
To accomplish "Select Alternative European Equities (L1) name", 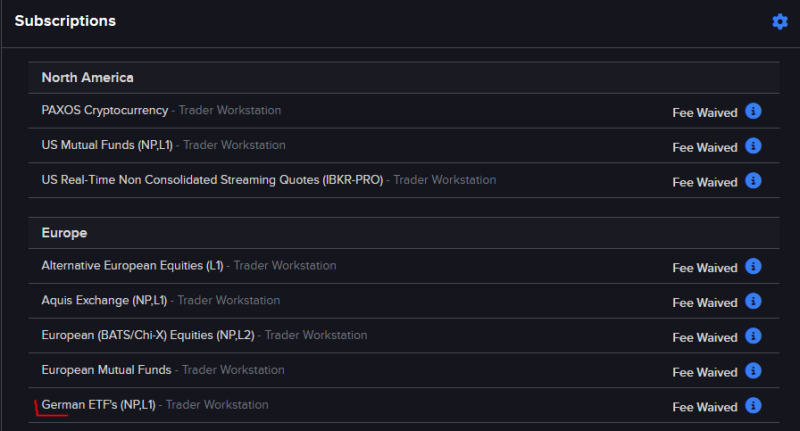I will click(x=132, y=266).
